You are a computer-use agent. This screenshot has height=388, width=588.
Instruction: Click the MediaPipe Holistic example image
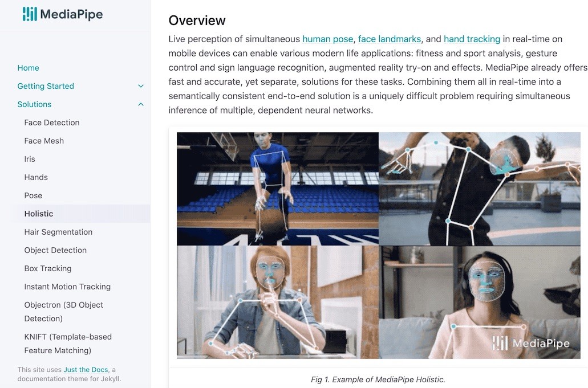click(378, 246)
